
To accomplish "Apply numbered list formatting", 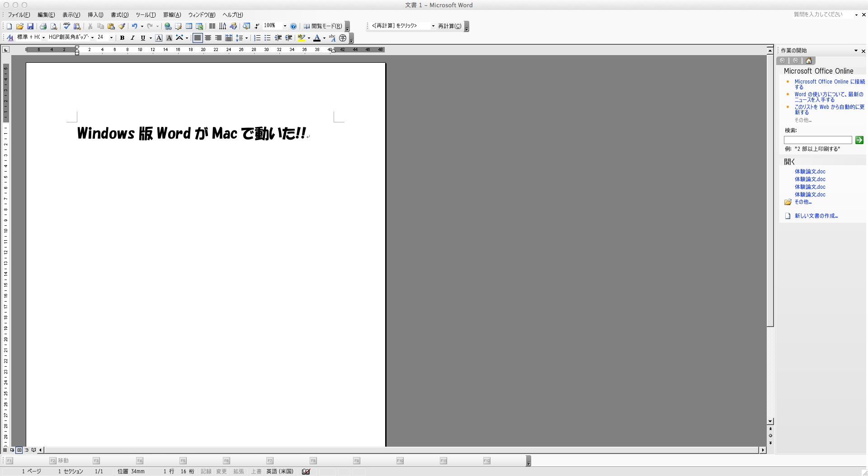I will (x=257, y=38).
